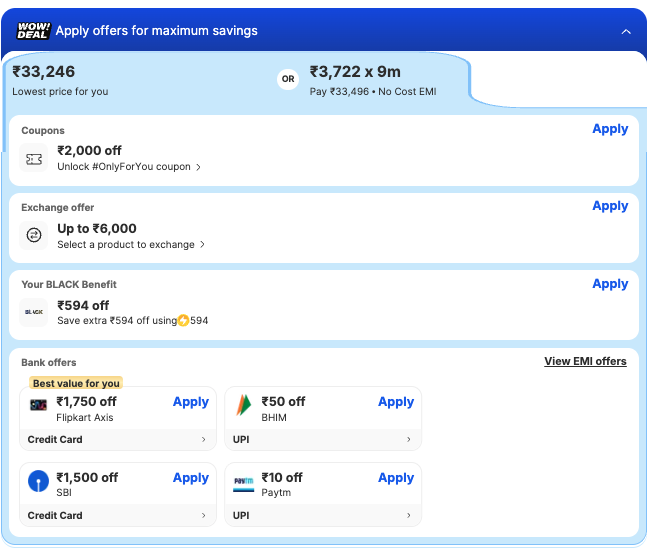Apply the ₹594 BLACK Benefit
Viewport: 649px width, 554px height.
[609, 284]
